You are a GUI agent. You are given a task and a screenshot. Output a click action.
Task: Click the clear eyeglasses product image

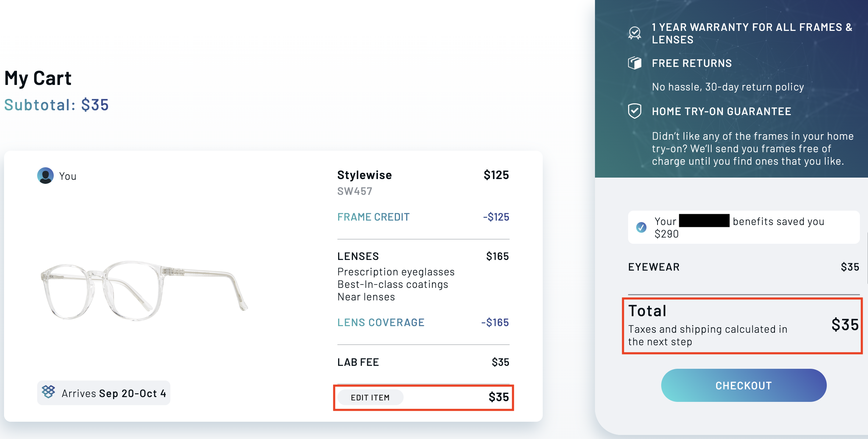[x=144, y=290]
